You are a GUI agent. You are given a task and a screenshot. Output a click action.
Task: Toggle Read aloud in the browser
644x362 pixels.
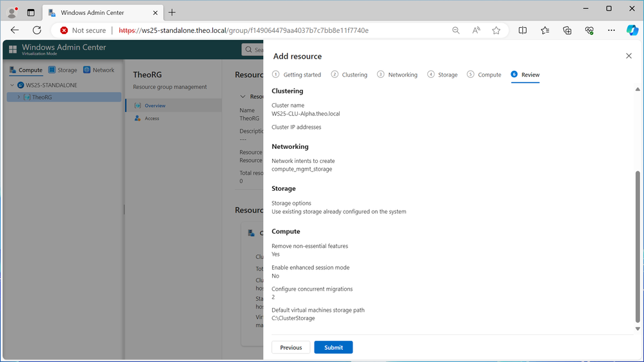pyautogui.click(x=476, y=30)
